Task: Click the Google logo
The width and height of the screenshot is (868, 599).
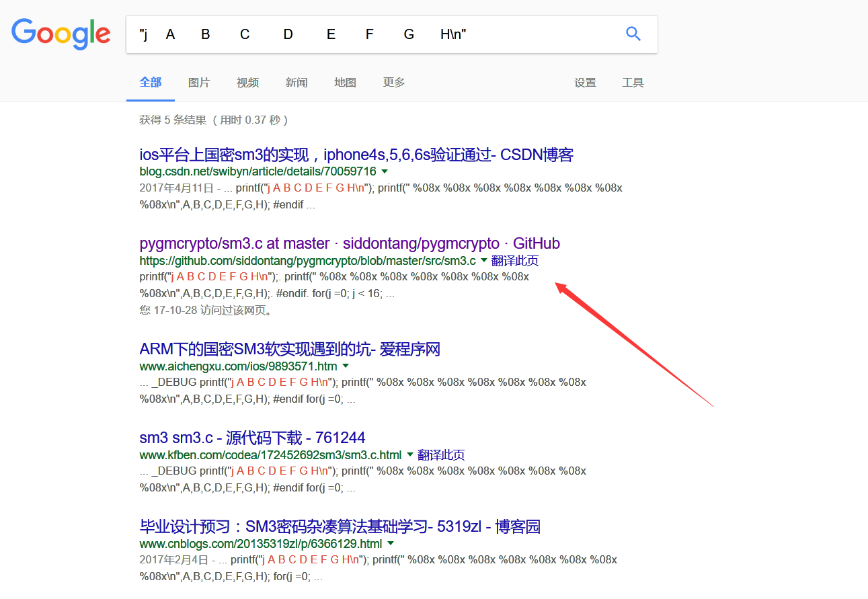Action: pyautogui.click(x=61, y=34)
